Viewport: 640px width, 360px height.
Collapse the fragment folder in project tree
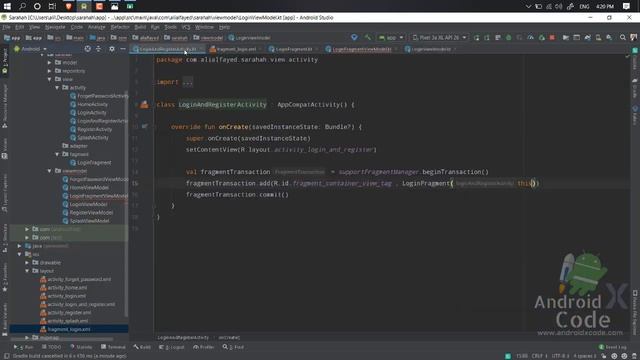pyautogui.click(x=57, y=154)
